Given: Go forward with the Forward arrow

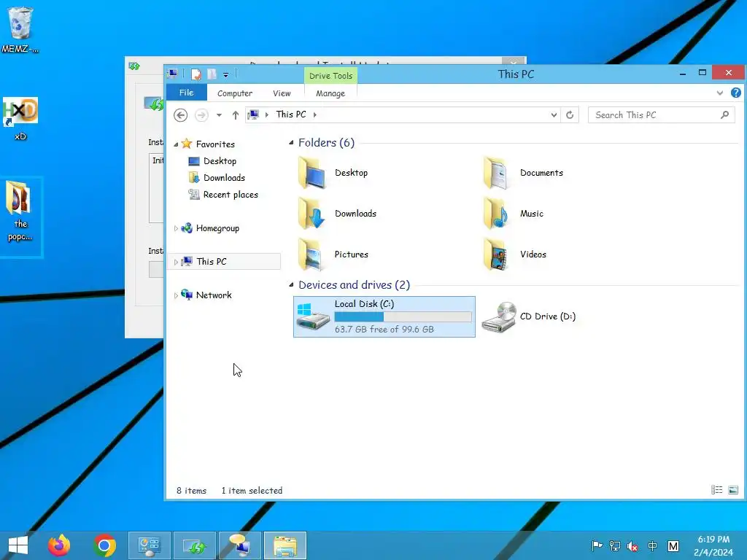Looking at the screenshot, I should pos(201,115).
